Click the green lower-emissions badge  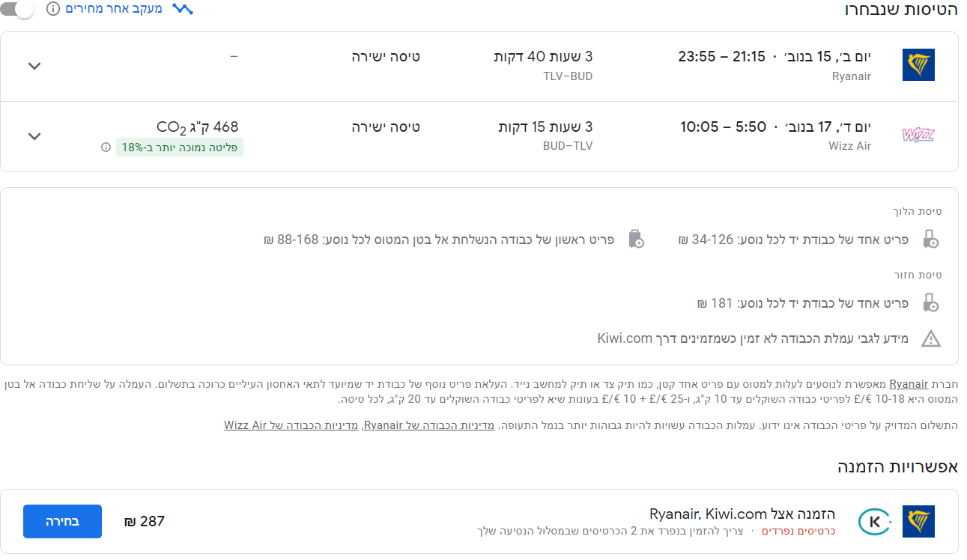coord(180,147)
